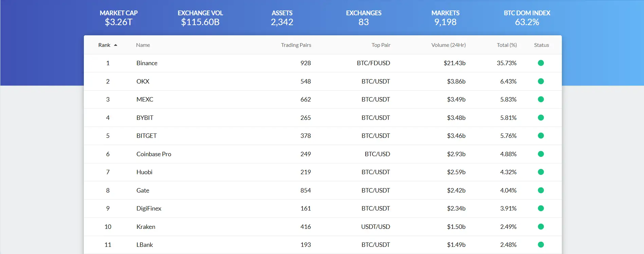This screenshot has height=254, width=644.
Task: Click the Kraken green status dot
Action: click(541, 226)
